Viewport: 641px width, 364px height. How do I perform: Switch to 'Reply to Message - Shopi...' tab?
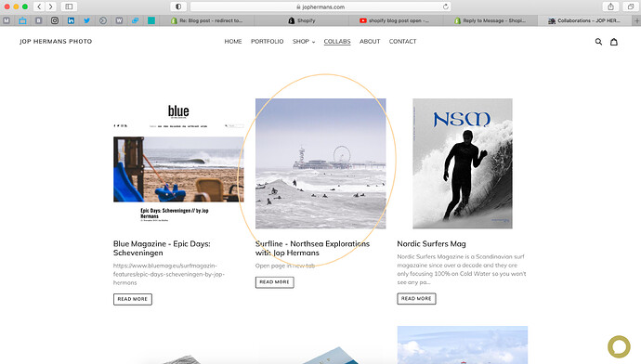pyautogui.click(x=491, y=20)
